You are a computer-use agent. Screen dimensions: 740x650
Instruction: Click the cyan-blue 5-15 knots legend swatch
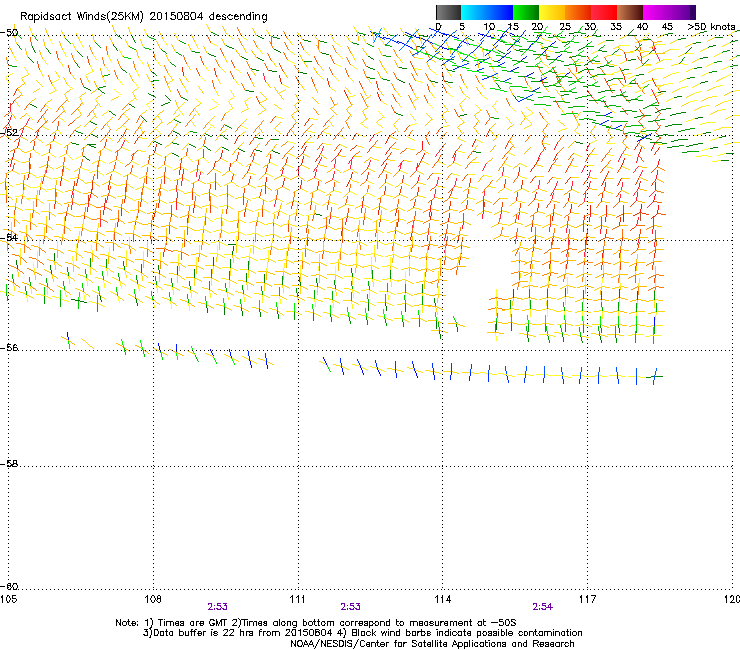tap(487, 12)
